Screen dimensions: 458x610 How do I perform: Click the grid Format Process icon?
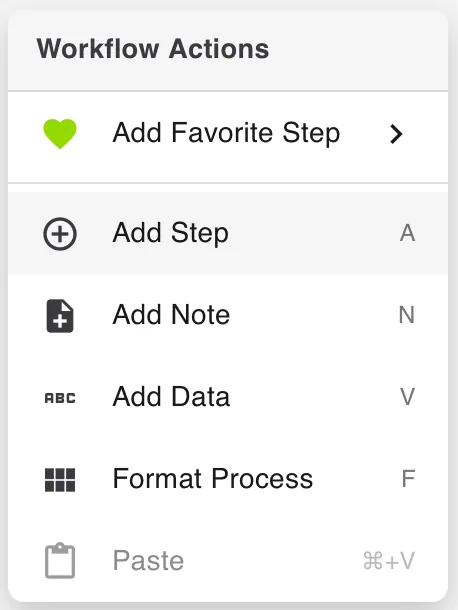tap(60, 480)
